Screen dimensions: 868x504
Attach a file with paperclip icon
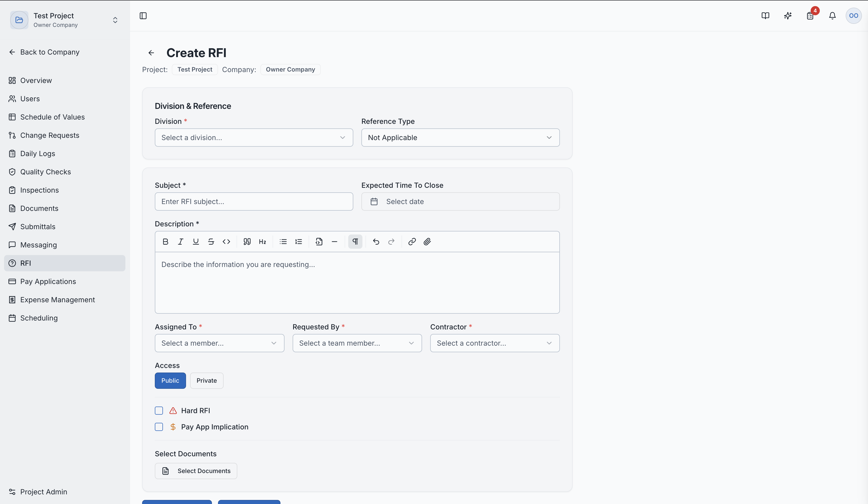pyautogui.click(x=427, y=242)
